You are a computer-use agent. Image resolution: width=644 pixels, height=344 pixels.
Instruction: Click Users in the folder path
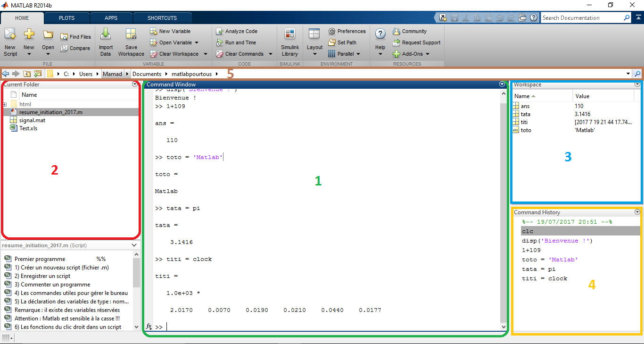point(86,74)
